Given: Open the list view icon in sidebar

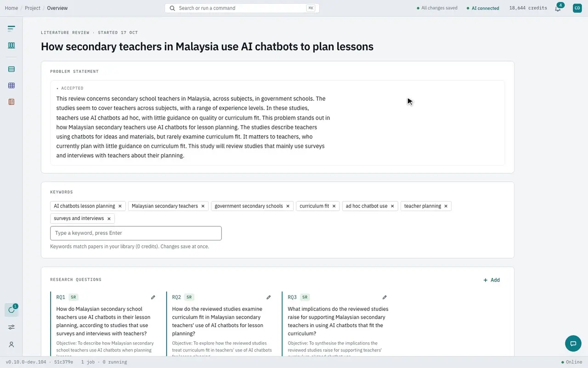Looking at the screenshot, I should [x=11, y=69].
